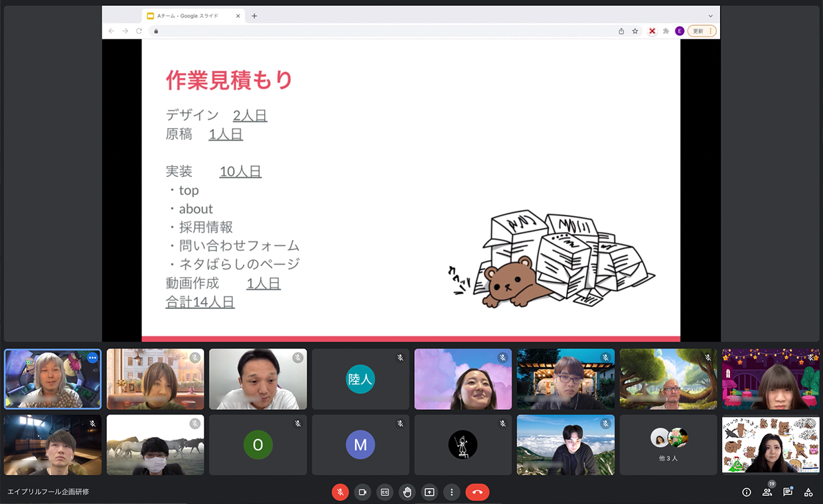Click the ・ネタばらしのページ bullet
The height and width of the screenshot is (504, 823).
click(x=233, y=264)
